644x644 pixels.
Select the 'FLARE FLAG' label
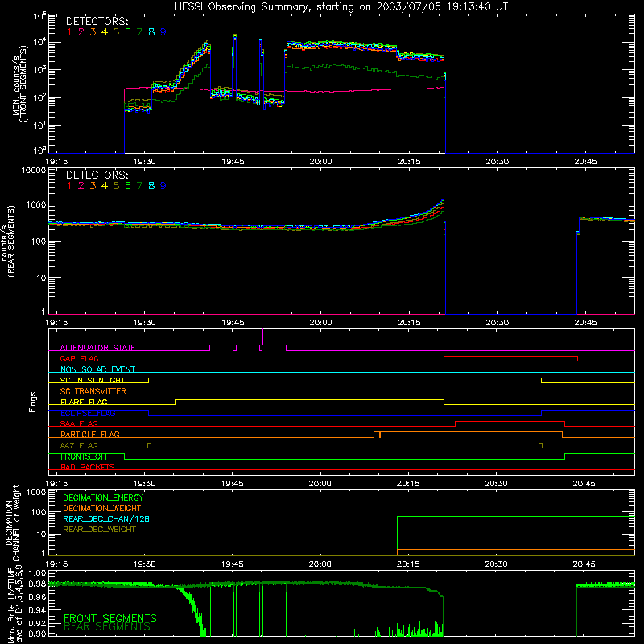84,402
